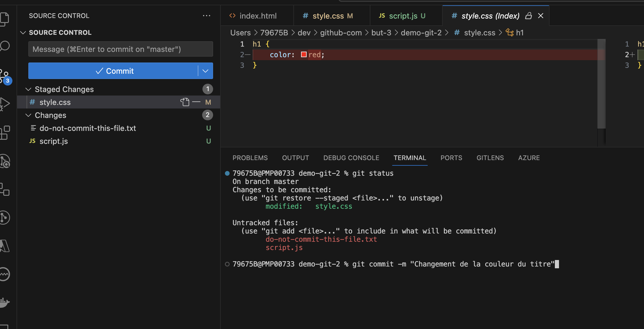
Task: Click the h1 symbol icon in breadcrumb
Action: coord(510,32)
